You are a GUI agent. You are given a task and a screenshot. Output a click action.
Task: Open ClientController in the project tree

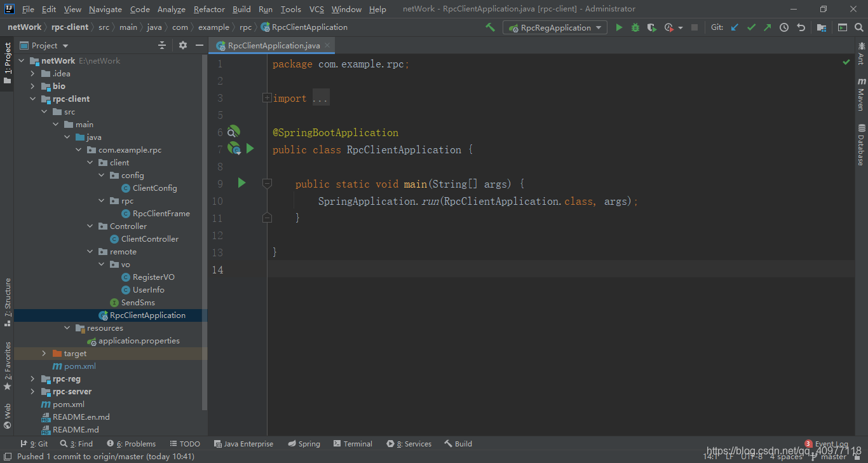coord(150,239)
